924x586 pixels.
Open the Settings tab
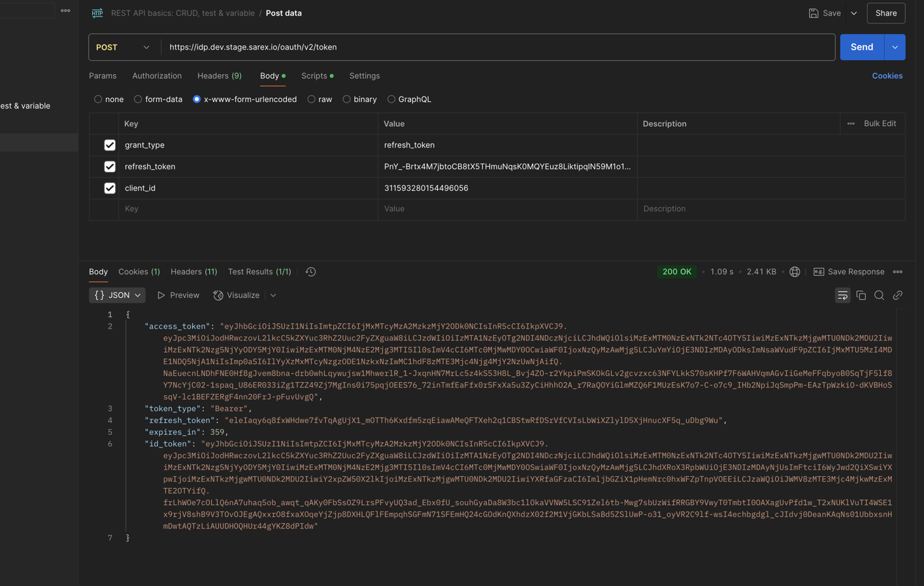pos(365,76)
